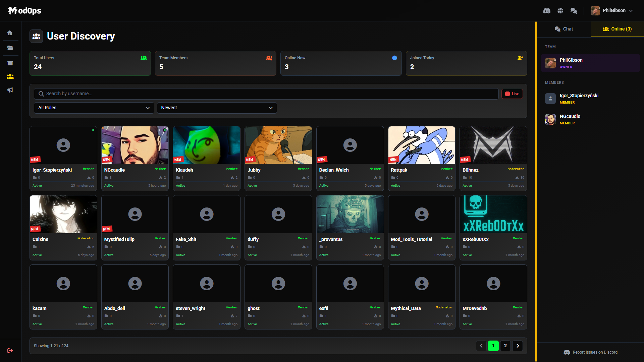Open the Newest sort dropdown
The height and width of the screenshot is (362, 644).
click(217, 108)
